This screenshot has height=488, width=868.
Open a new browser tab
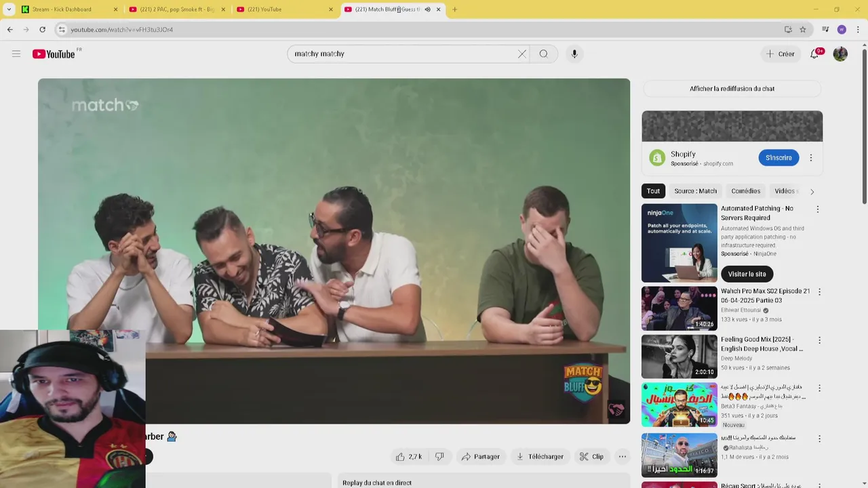(x=454, y=9)
